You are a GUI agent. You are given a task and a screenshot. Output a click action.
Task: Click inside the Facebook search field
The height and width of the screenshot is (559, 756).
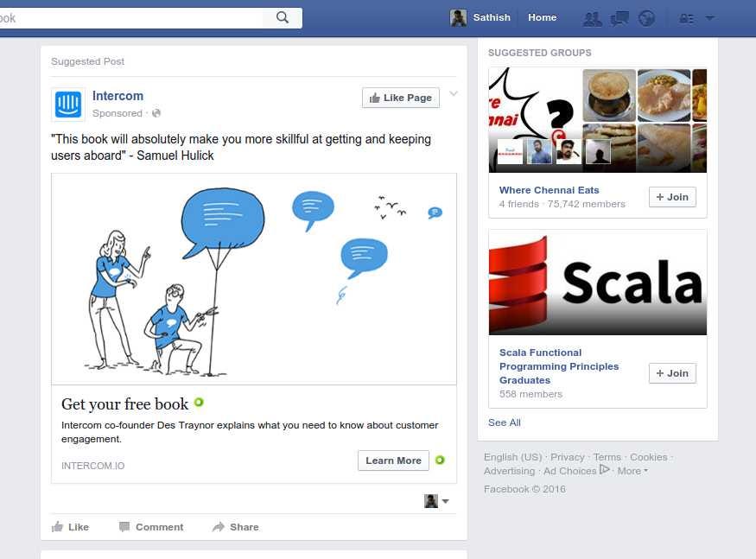click(x=132, y=18)
